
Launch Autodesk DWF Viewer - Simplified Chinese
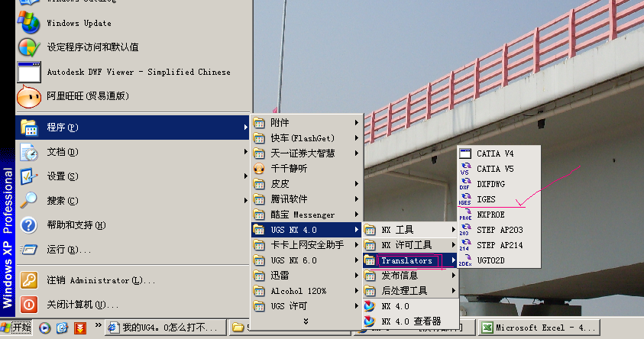[x=134, y=72]
